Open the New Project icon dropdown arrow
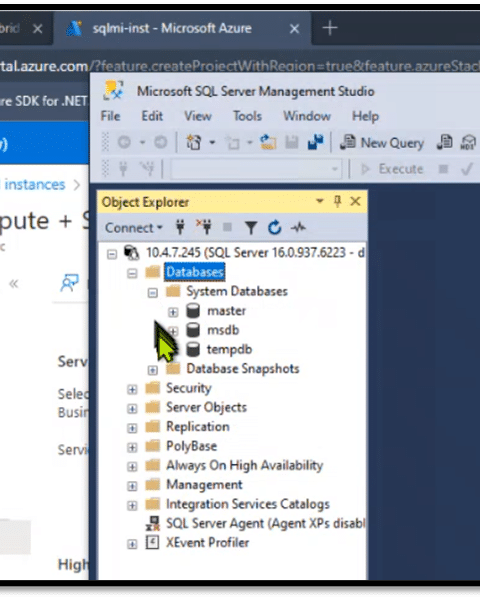This screenshot has width=480, height=599. click(x=212, y=142)
